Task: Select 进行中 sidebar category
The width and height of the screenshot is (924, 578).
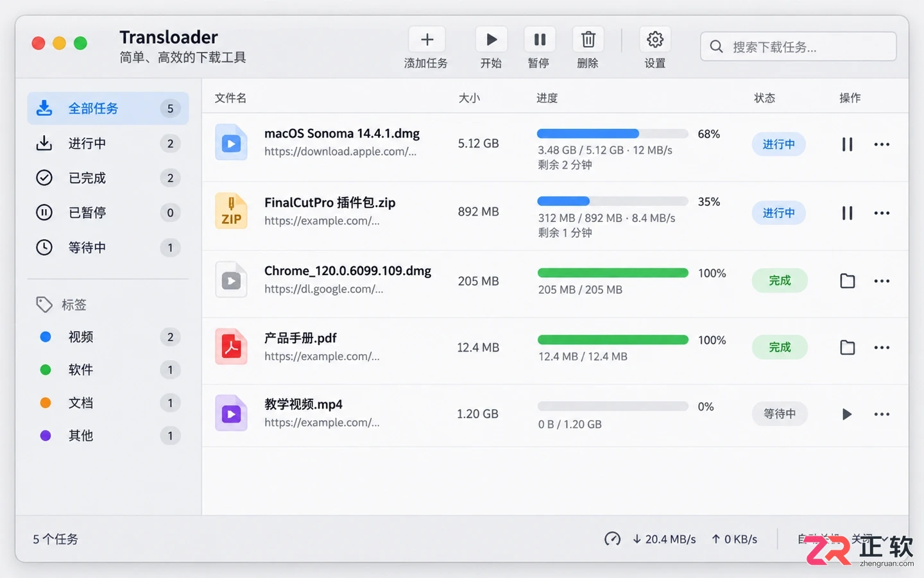Action: pyautogui.click(x=108, y=143)
